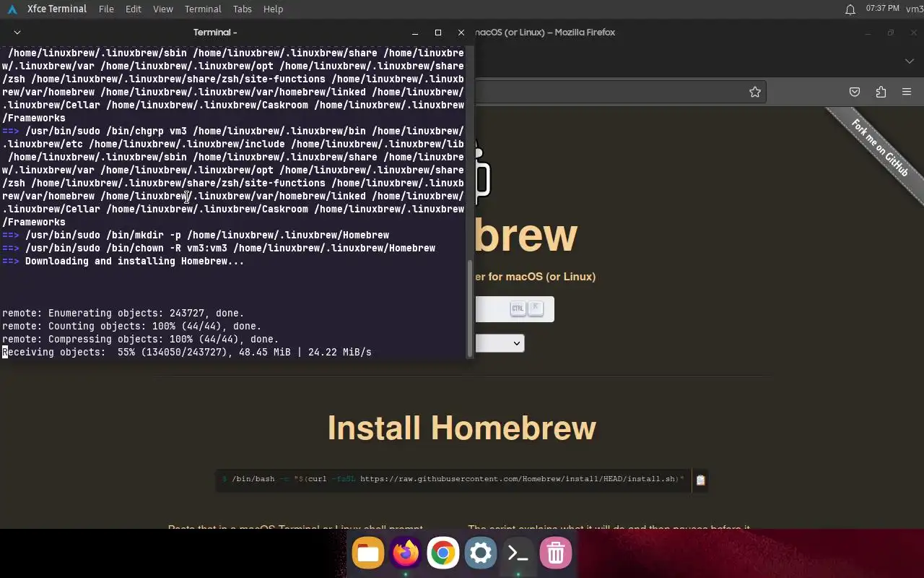This screenshot has width=924, height=578.
Task: Close the Firefox window
Action: (x=914, y=33)
